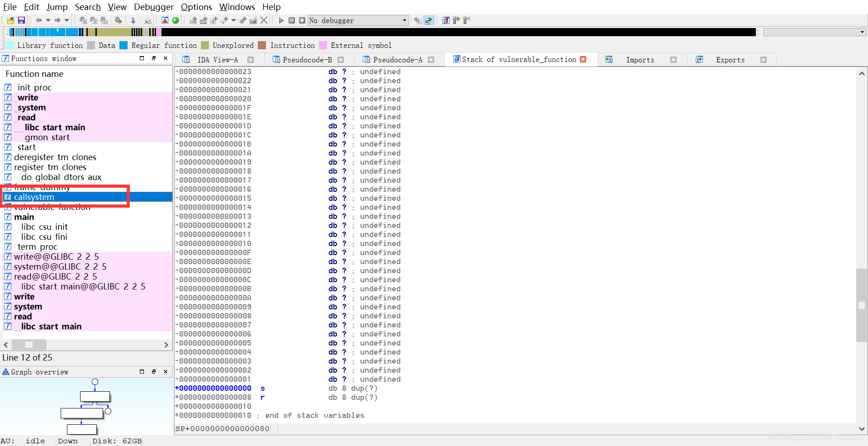Select the init proc function
This screenshot has height=446, width=868.
(x=87, y=87)
